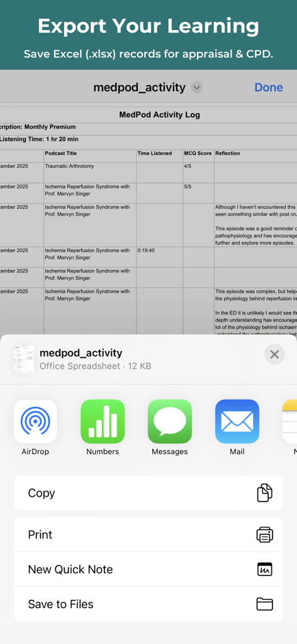297x644 pixels.
Task: Open file in Numbers app
Action: click(x=103, y=421)
